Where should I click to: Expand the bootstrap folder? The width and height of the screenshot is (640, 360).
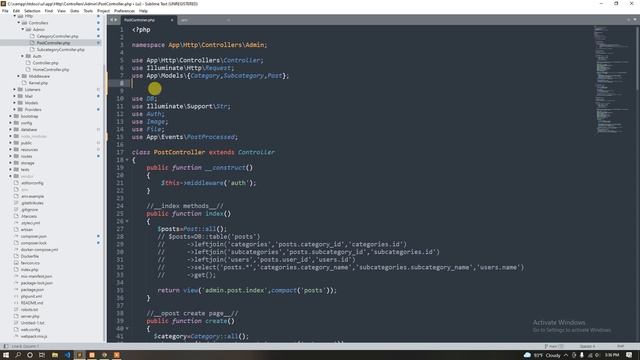coord(10,116)
